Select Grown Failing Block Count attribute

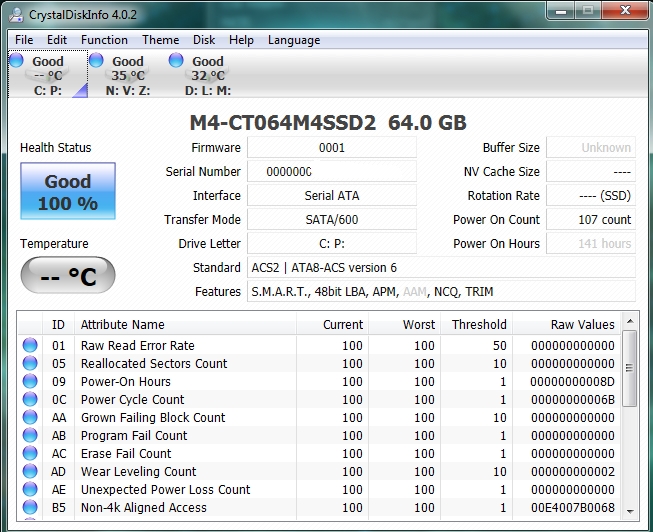click(x=319, y=417)
